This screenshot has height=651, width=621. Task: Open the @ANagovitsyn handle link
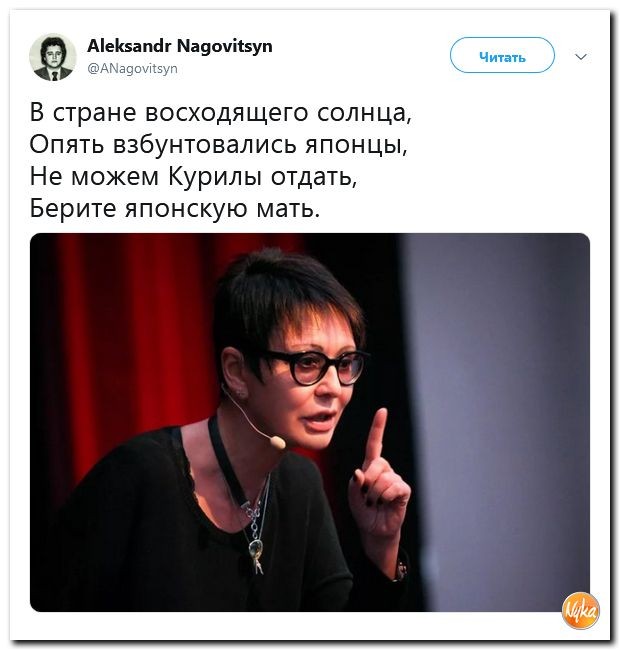coord(132,68)
